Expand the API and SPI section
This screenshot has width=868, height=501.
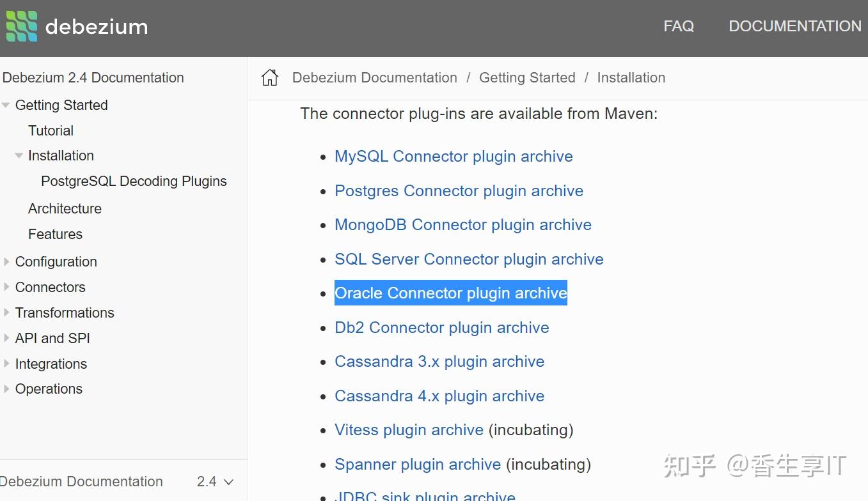(6, 338)
